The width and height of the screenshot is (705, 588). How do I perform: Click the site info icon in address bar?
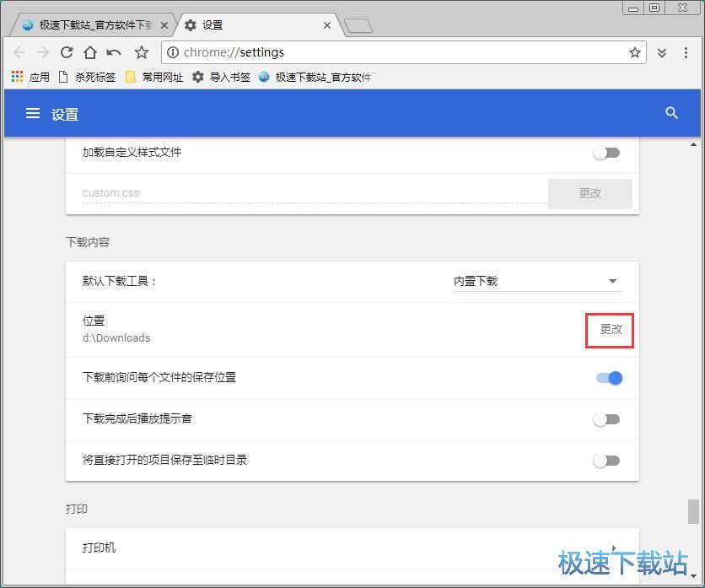(172, 52)
